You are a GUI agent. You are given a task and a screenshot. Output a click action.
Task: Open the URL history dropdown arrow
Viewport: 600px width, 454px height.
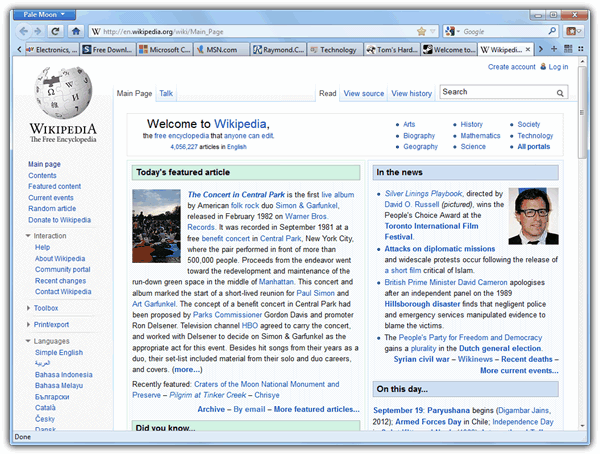click(433, 31)
